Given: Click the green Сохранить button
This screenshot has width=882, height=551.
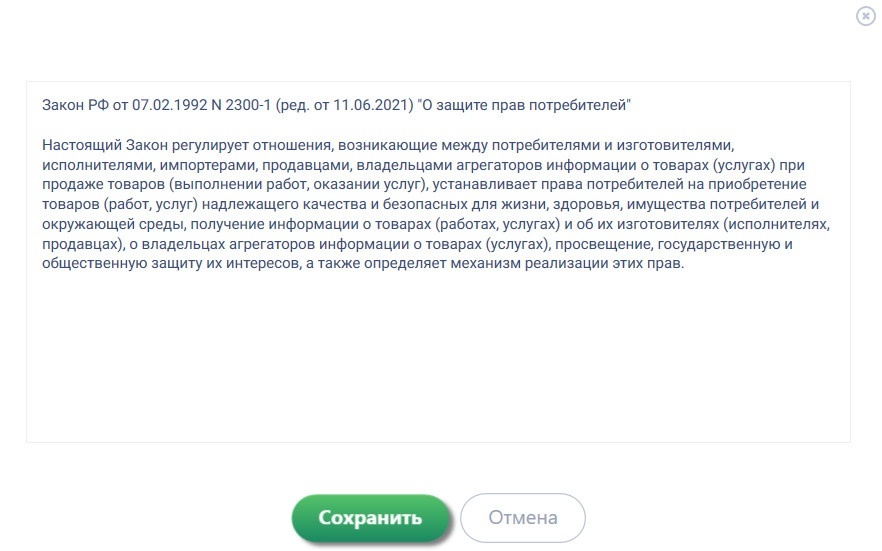Looking at the screenshot, I should point(370,518).
